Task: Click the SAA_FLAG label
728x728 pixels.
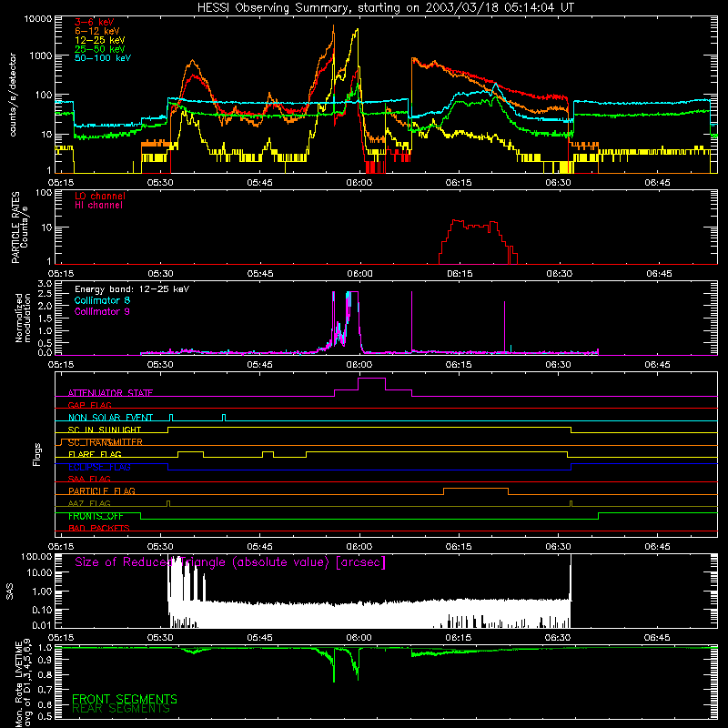Action: point(89,479)
